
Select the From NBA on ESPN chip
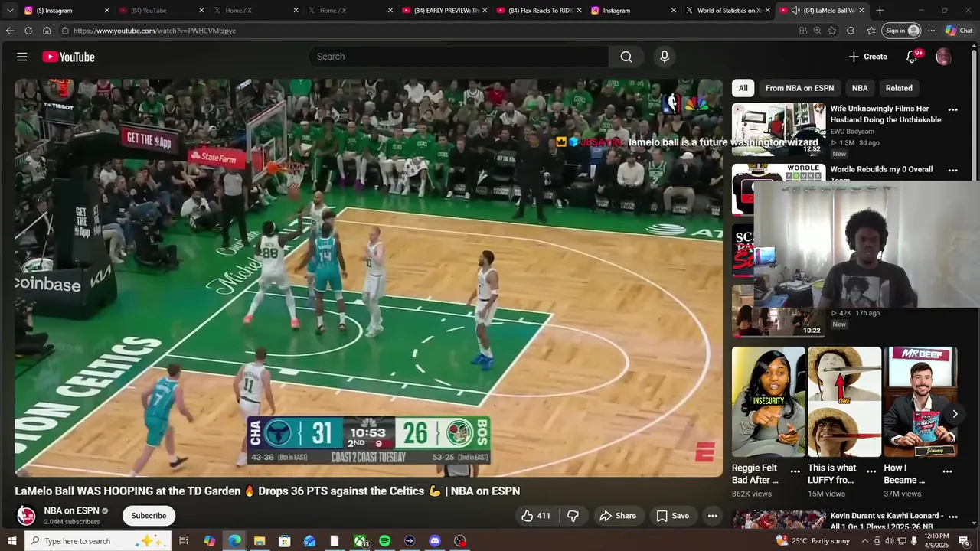pos(799,88)
